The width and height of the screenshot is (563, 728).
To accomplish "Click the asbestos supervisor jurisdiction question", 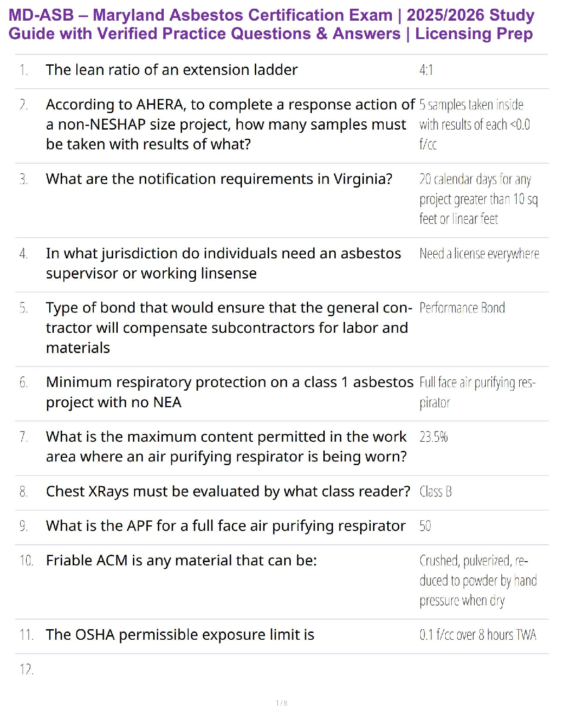I will coord(223,263).
